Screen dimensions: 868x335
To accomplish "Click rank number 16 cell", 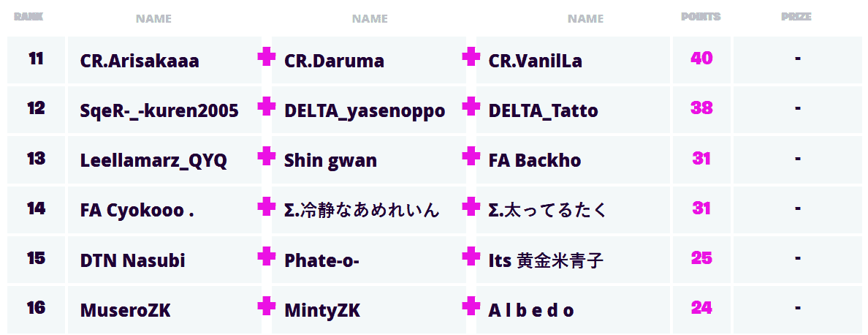I will pyautogui.click(x=37, y=308).
